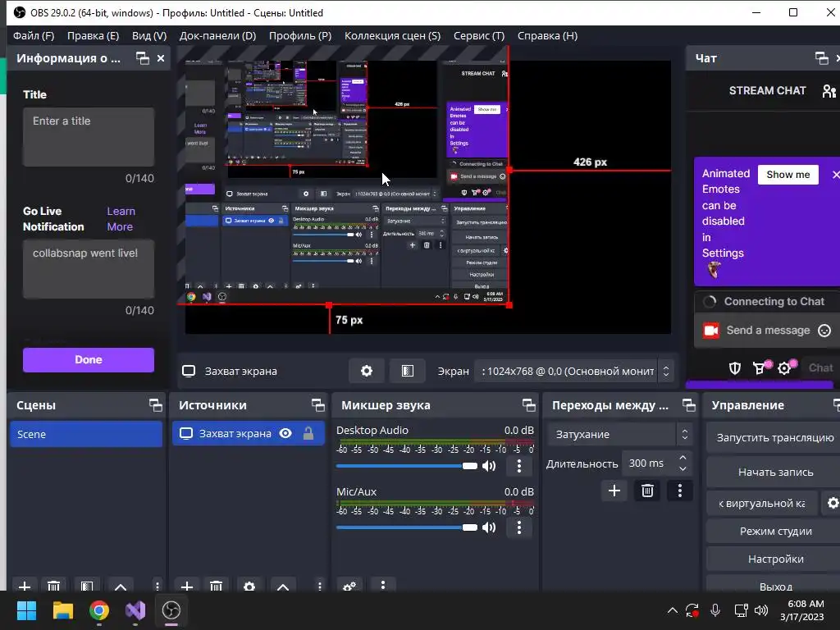Image resolution: width=840 pixels, height=630 pixels.
Task: Click Show me in emotes notice
Action: pyautogui.click(x=788, y=175)
